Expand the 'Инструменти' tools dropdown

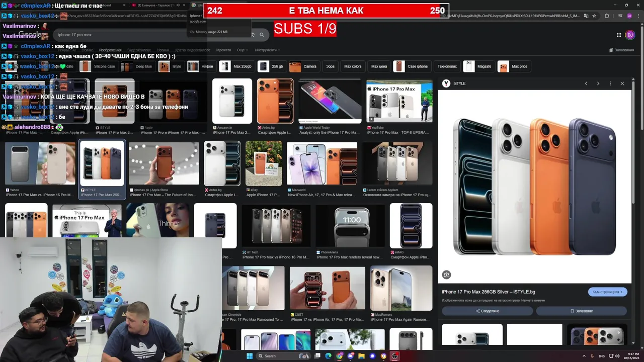(x=267, y=50)
